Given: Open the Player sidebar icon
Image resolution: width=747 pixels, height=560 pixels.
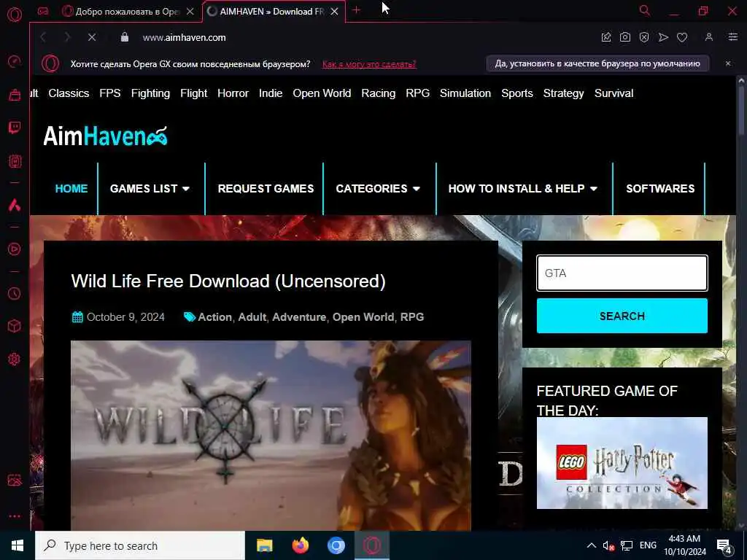Looking at the screenshot, I should pyautogui.click(x=15, y=249).
